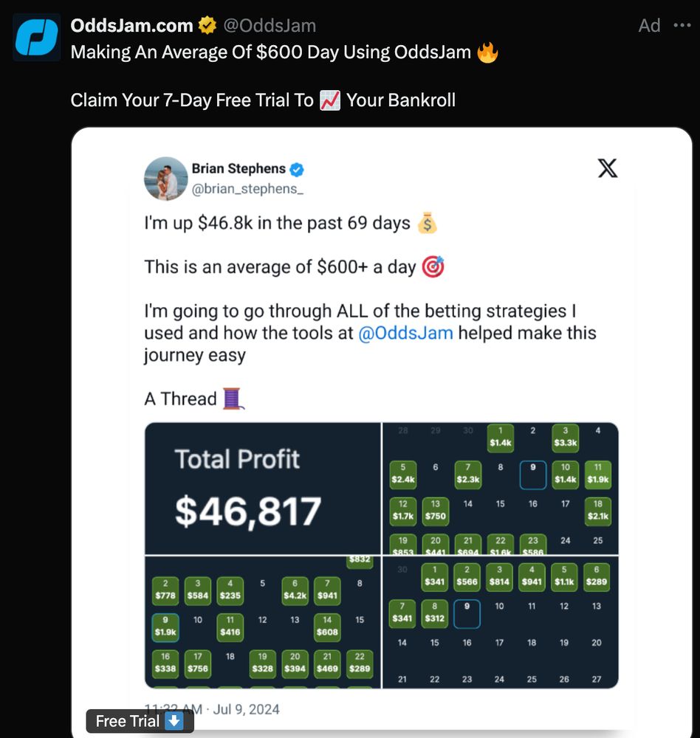Viewport: 700px width, 738px height.
Task: Click the fire emoji in the ad headline
Action: (x=487, y=53)
